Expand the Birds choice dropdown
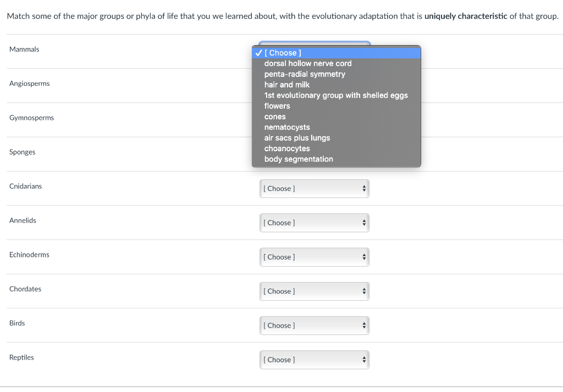Image resolution: width=563 pixels, height=392 pixels. (x=314, y=325)
